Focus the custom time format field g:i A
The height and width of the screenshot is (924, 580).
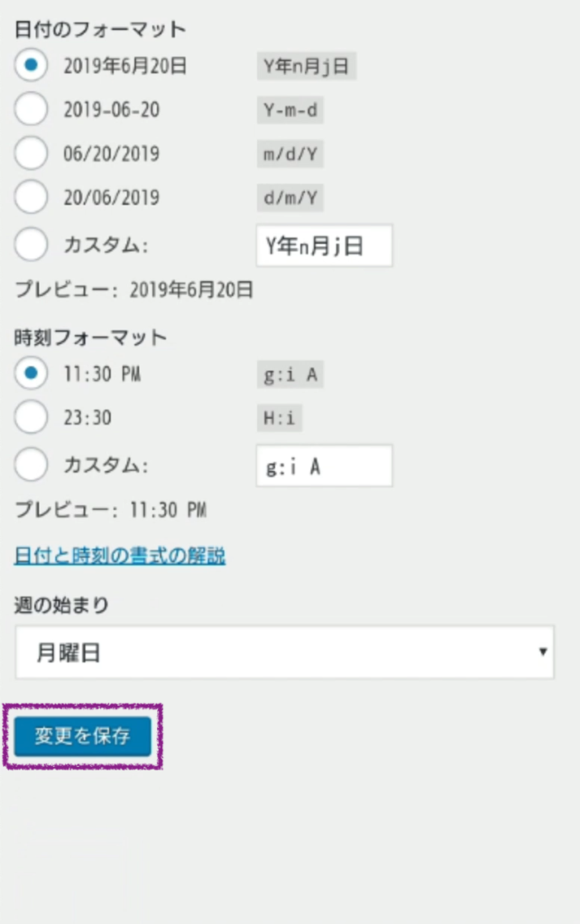[x=324, y=466]
